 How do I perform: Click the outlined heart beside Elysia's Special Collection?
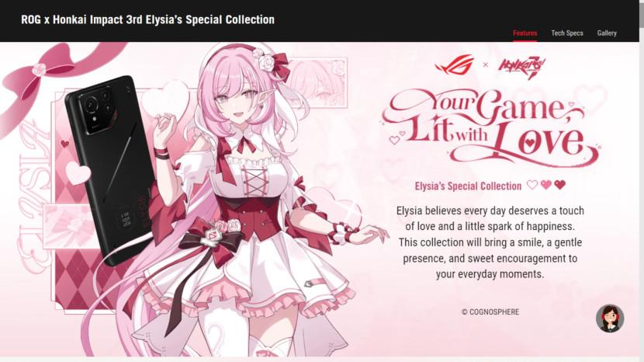tap(531, 185)
